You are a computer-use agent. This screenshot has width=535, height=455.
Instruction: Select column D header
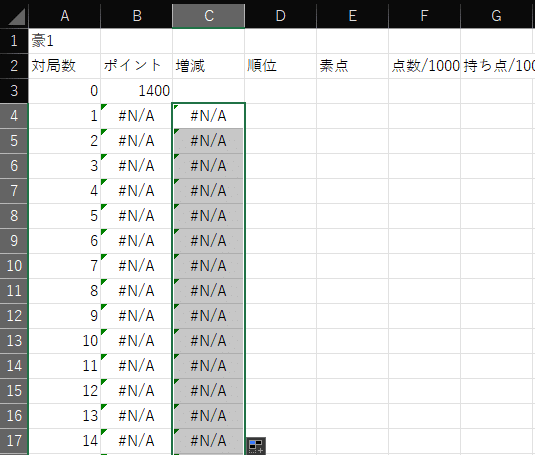click(x=280, y=16)
